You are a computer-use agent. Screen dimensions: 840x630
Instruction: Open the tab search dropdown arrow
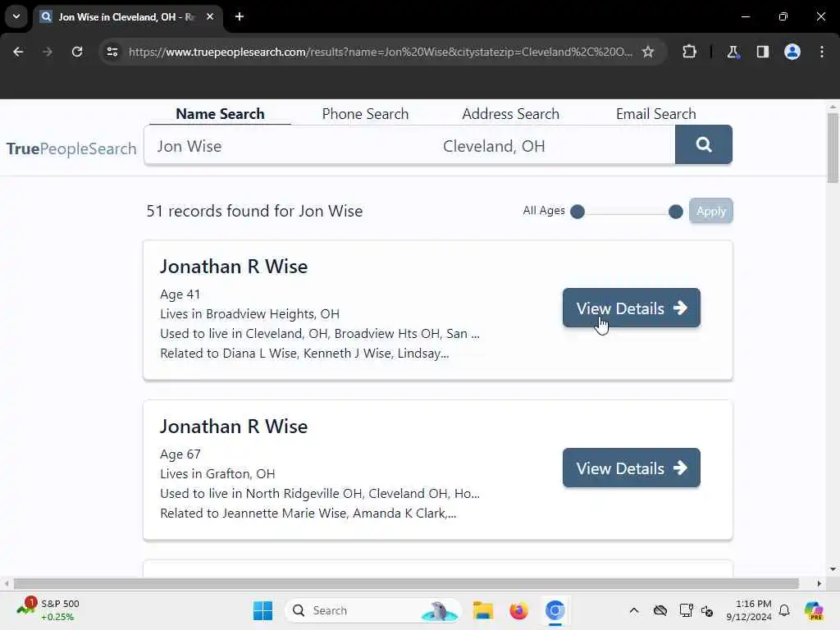(x=16, y=16)
